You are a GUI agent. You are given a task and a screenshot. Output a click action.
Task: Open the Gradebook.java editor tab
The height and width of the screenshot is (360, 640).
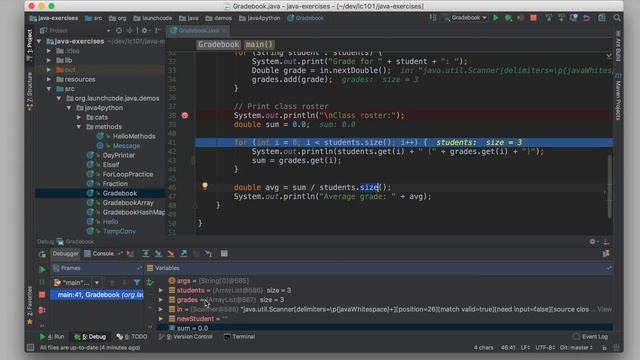point(198,31)
